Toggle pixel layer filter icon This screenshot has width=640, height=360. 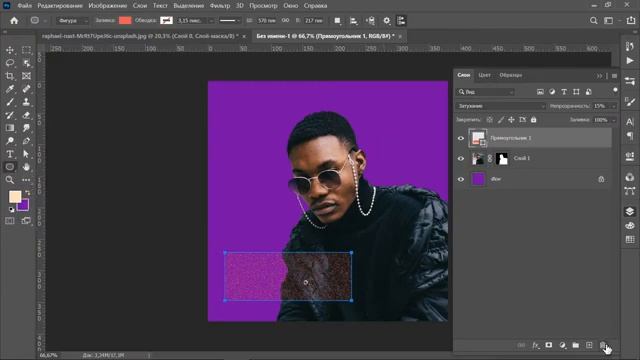(x=540, y=92)
